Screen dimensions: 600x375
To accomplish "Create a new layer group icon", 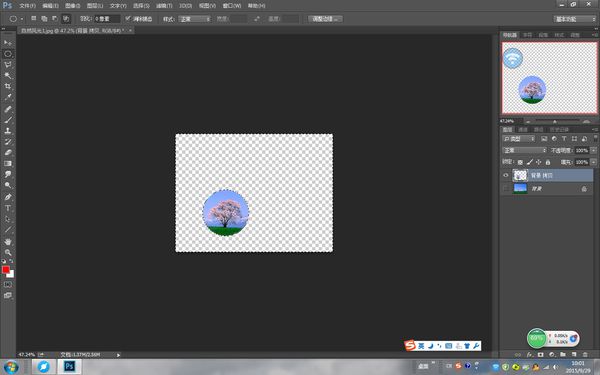I will coord(562,354).
